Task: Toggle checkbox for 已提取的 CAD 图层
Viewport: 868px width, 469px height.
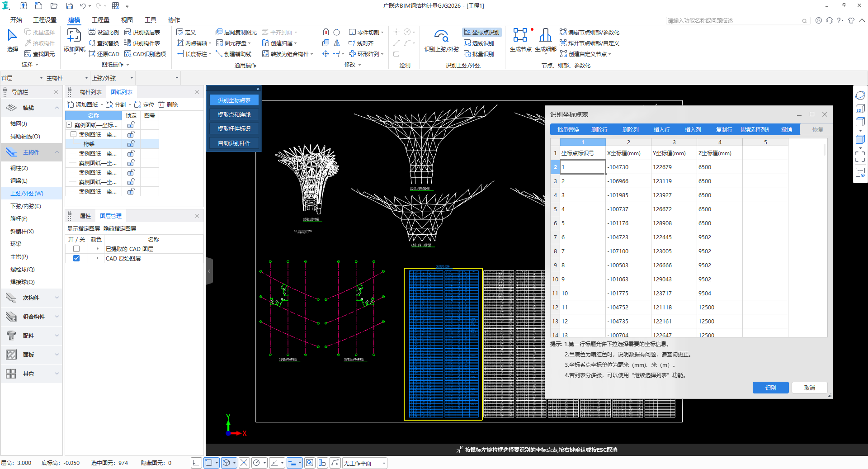Action: 76,249
